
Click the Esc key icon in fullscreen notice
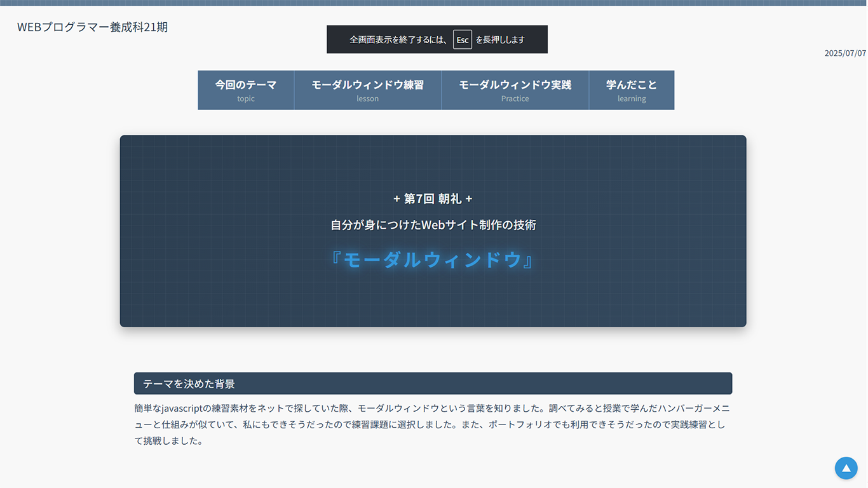(462, 39)
